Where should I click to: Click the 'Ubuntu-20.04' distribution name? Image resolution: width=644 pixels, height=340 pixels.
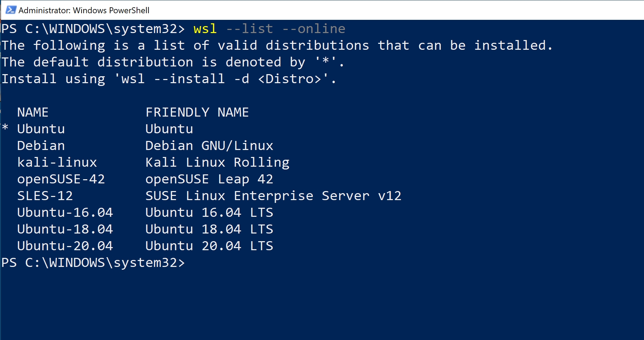pyautogui.click(x=65, y=246)
